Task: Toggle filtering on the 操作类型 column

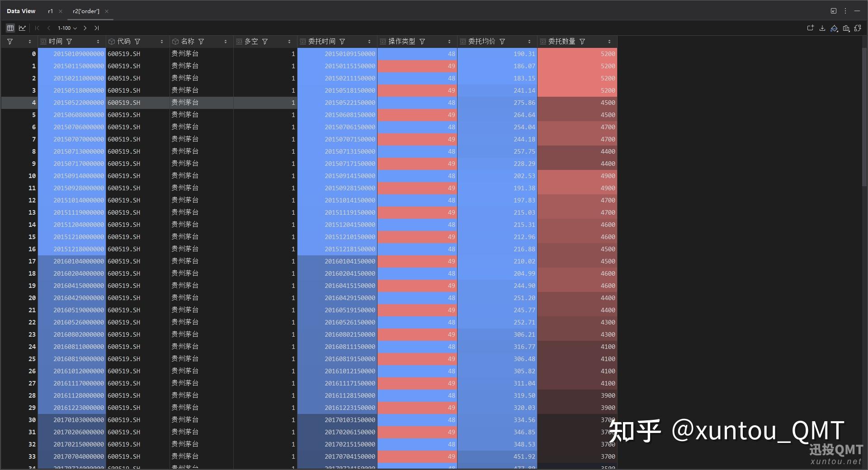Action: click(x=422, y=41)
